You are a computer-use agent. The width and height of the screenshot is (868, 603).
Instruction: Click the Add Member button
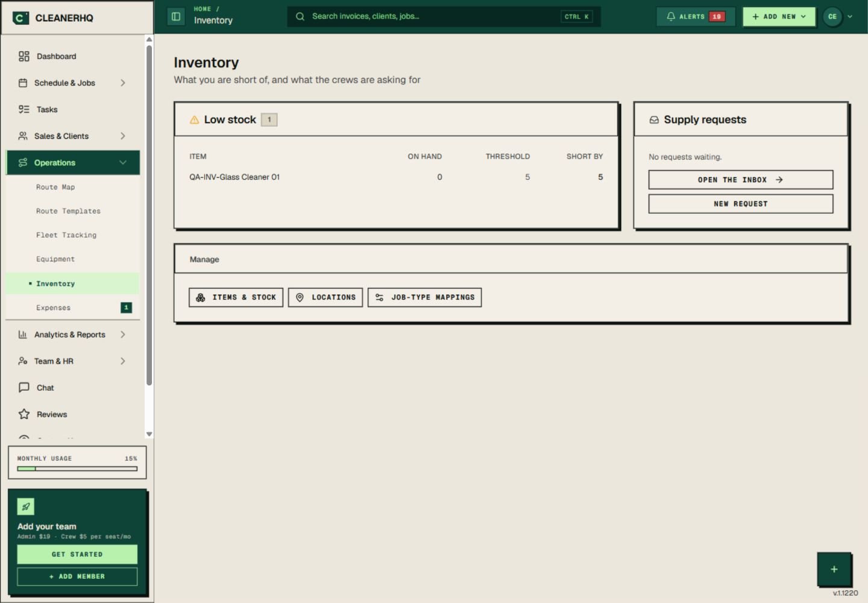click(77, 576)
